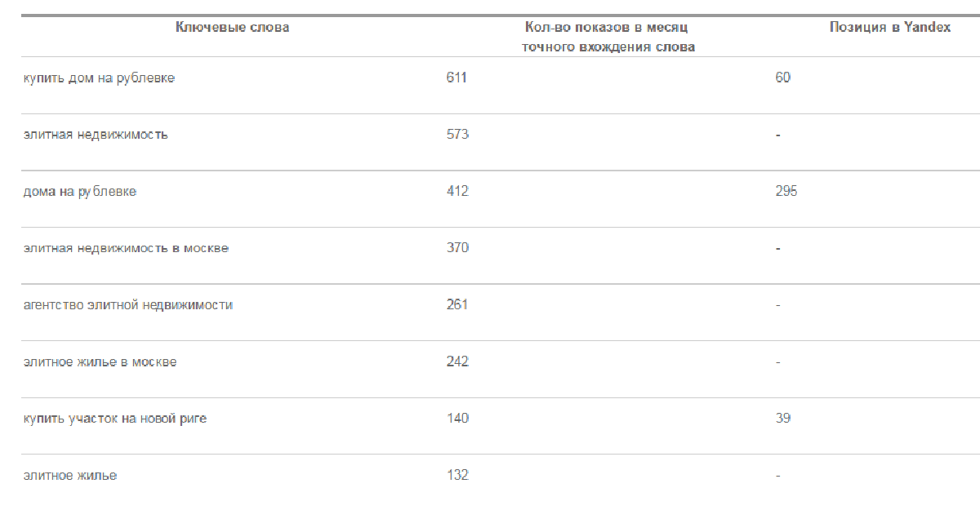980x510 pixels.
Task: Click the impressions value 261
Action: (457, 305)
